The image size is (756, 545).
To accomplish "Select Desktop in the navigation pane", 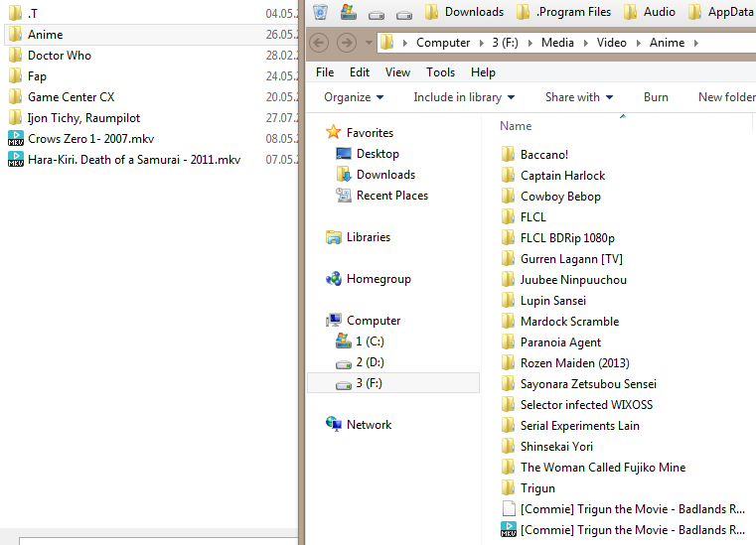I will tap(368, 154).
